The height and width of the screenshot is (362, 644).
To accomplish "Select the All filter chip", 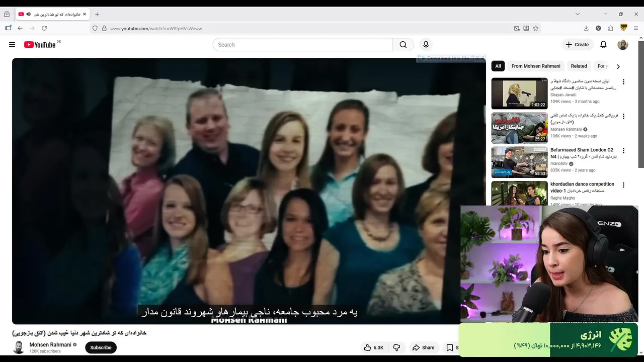I will tap(498, 66).
